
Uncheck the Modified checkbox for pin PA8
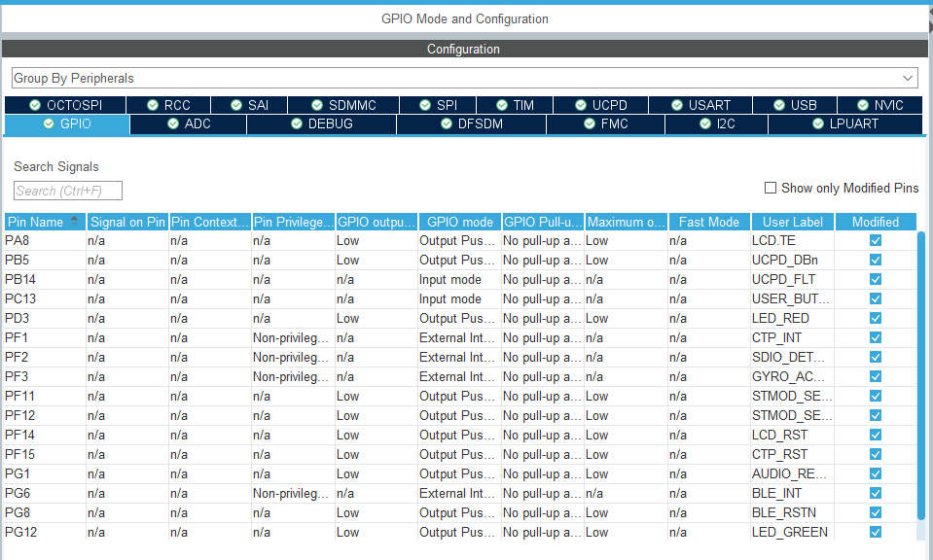click(874, 240)
